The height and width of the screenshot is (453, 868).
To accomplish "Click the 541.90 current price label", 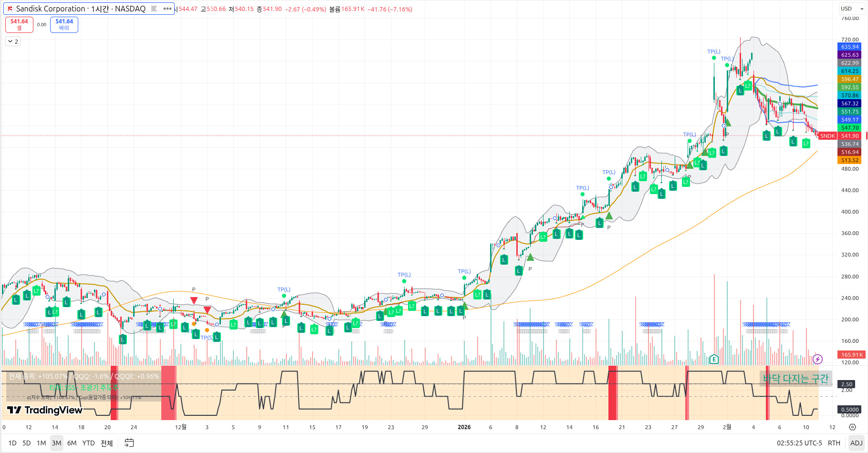I will [849, 136].
